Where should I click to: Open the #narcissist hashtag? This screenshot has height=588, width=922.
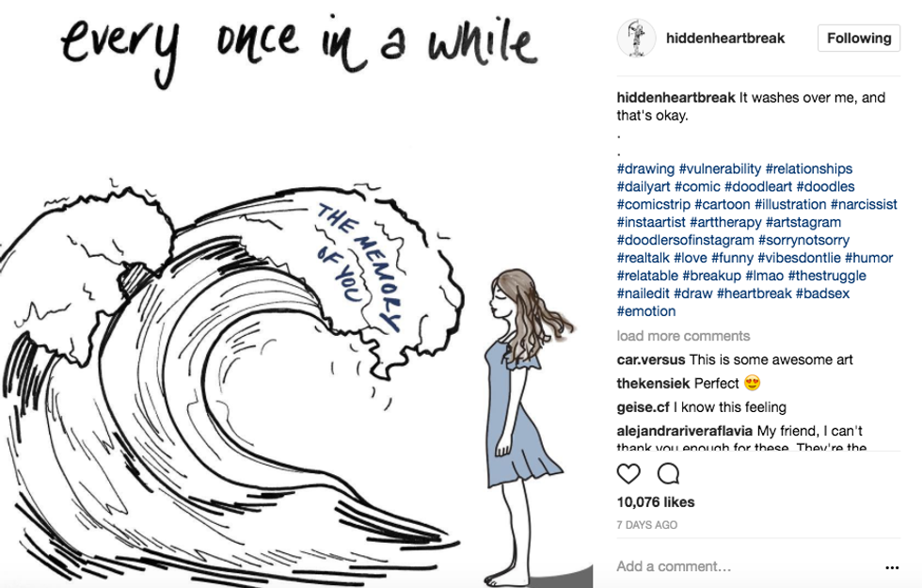point(864,205)
